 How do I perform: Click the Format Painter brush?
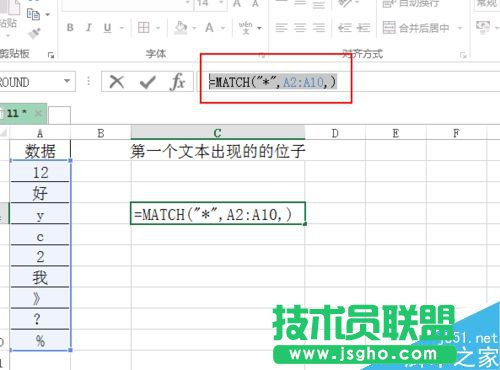[34, 33]
